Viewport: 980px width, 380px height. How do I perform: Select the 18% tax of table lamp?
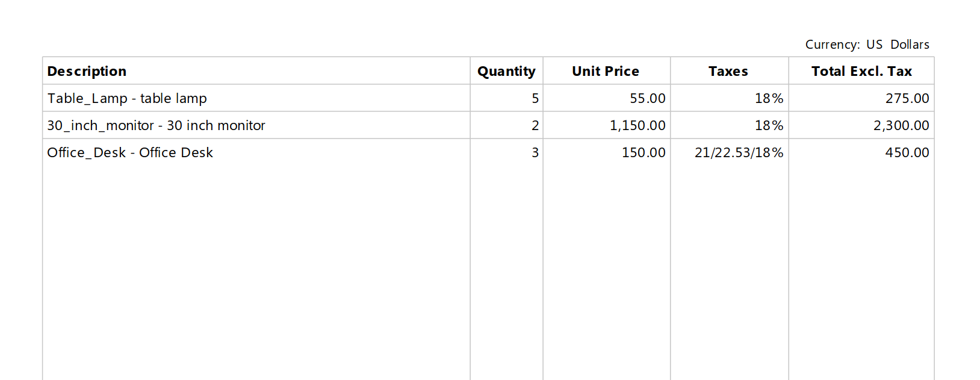[x=769, y=98]
